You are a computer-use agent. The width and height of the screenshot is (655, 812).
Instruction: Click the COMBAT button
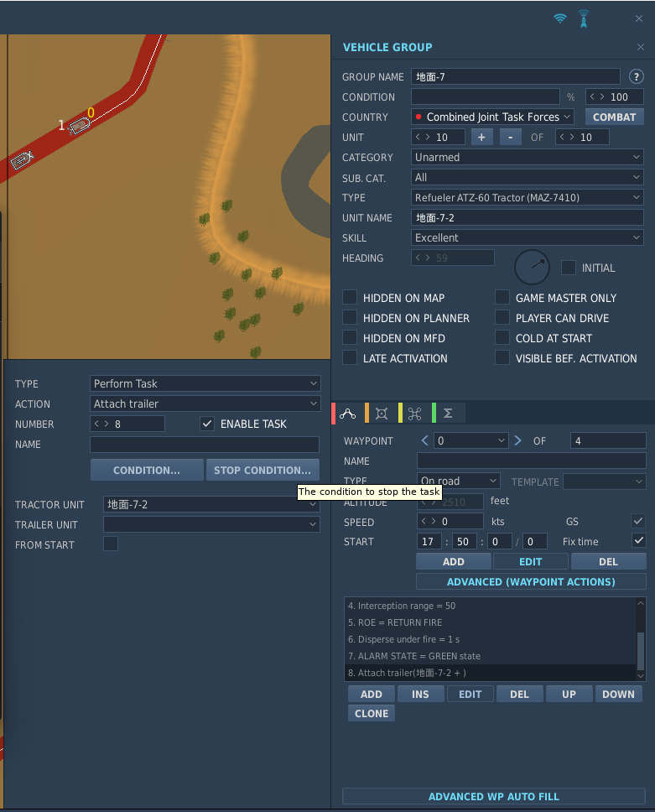coord(615,117)
